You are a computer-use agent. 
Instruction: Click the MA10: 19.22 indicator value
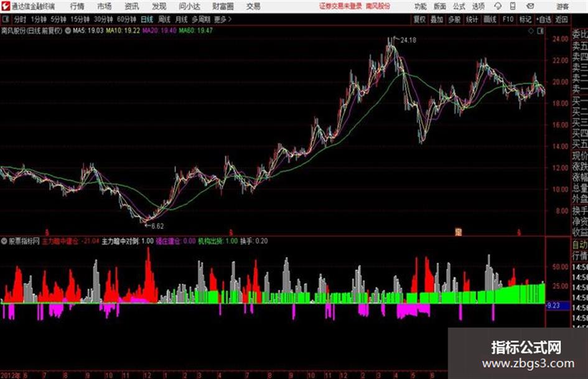tap(123, 30)
